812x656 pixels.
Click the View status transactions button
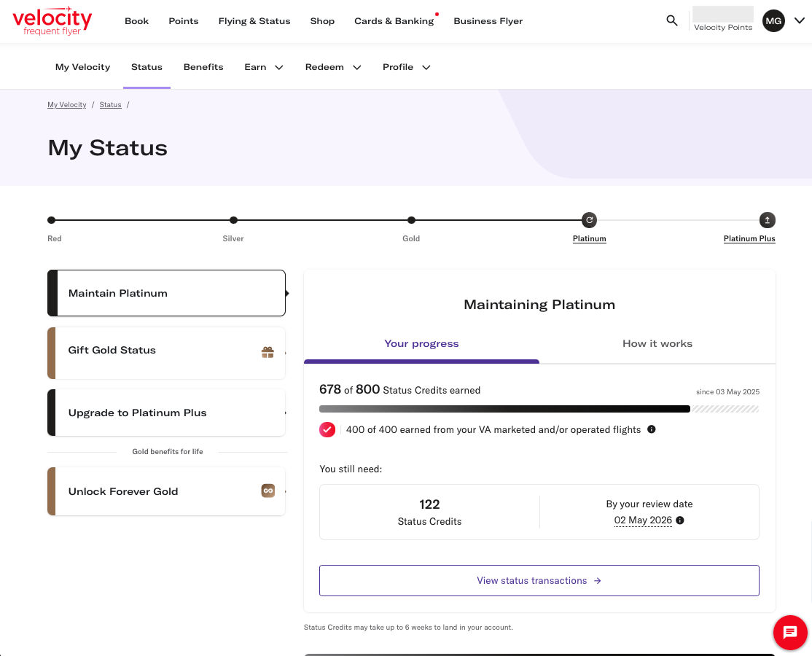539,580
